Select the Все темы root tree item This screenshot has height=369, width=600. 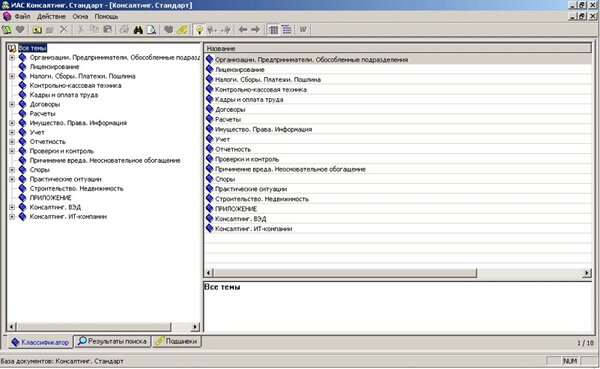33,48
